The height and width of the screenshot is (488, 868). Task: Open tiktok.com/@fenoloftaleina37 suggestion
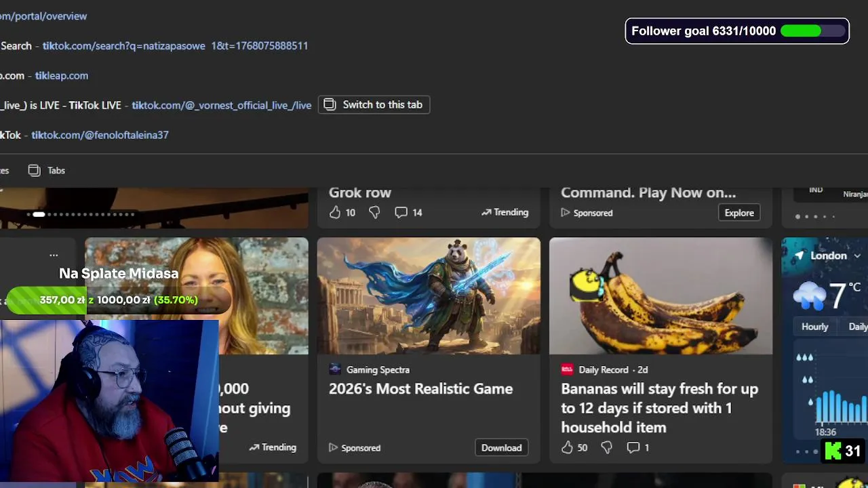point(100,135)
